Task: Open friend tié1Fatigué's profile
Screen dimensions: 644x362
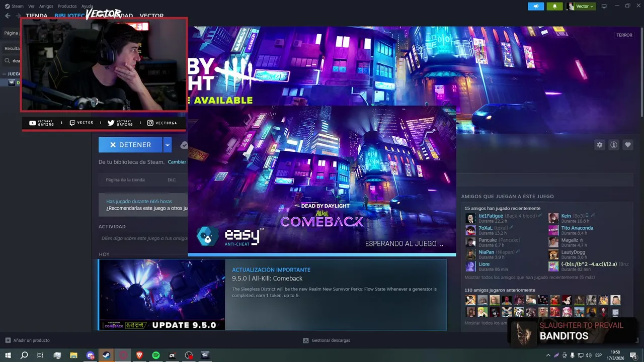Action: [x=491, y=216]
